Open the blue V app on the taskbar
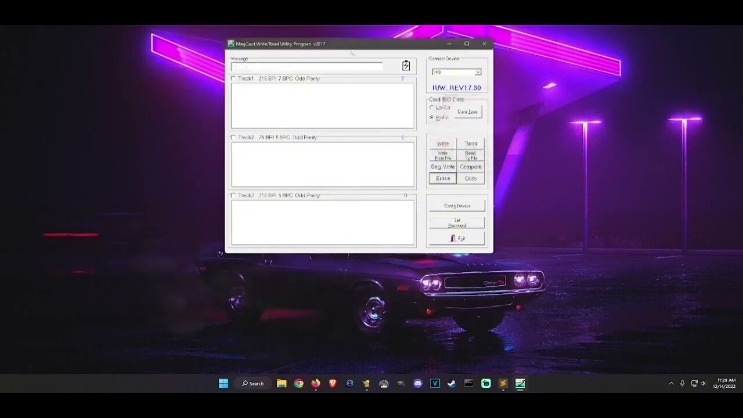 click(435, 383)
